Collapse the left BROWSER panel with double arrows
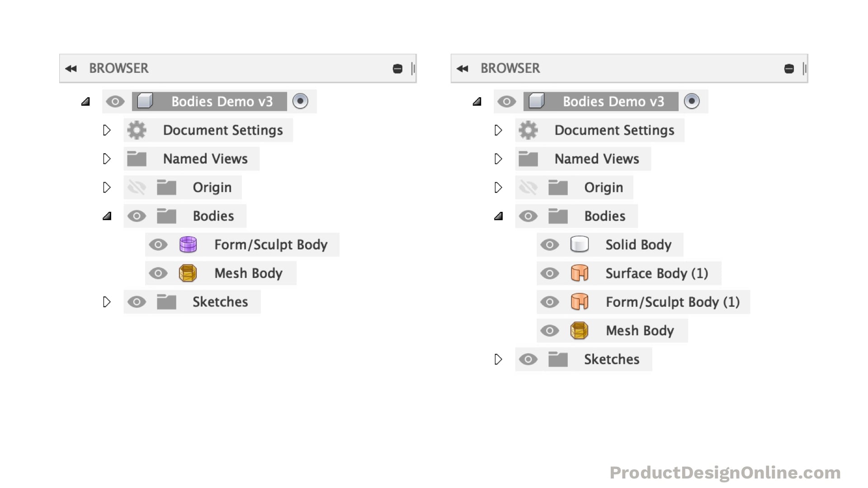 click(71, 68)
